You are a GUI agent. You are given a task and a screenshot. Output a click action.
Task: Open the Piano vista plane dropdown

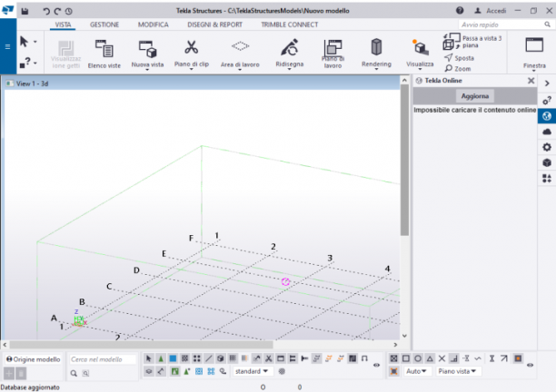[x=457, y=371]
